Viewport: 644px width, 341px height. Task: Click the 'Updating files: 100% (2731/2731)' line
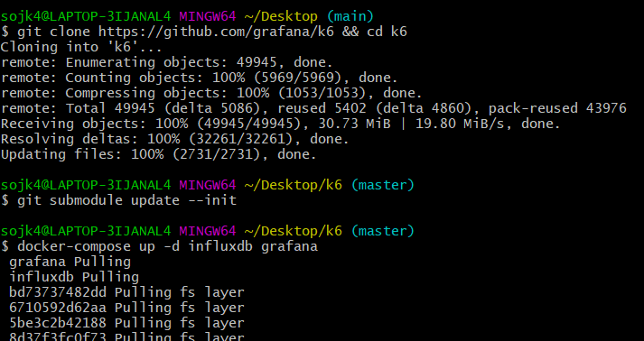click(159, 154)
